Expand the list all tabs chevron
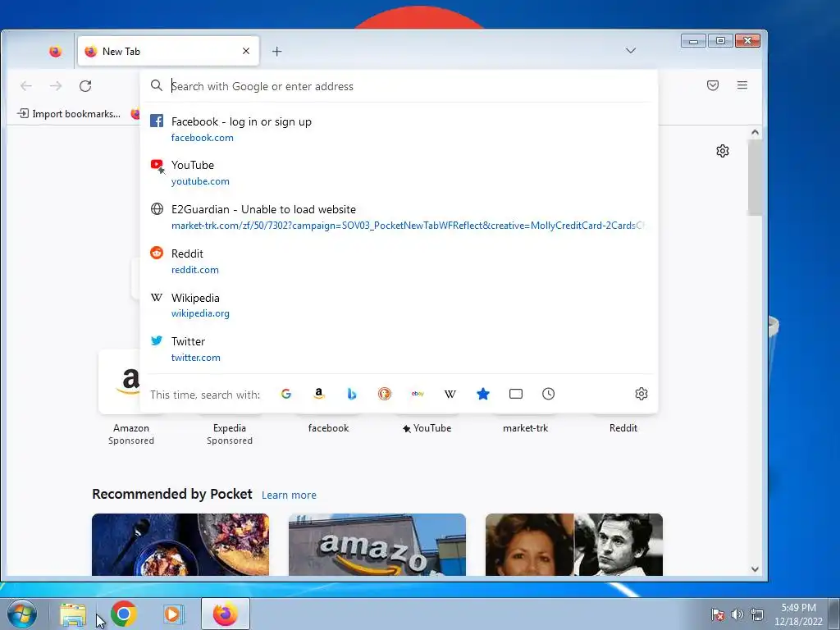 coord(631,50)
